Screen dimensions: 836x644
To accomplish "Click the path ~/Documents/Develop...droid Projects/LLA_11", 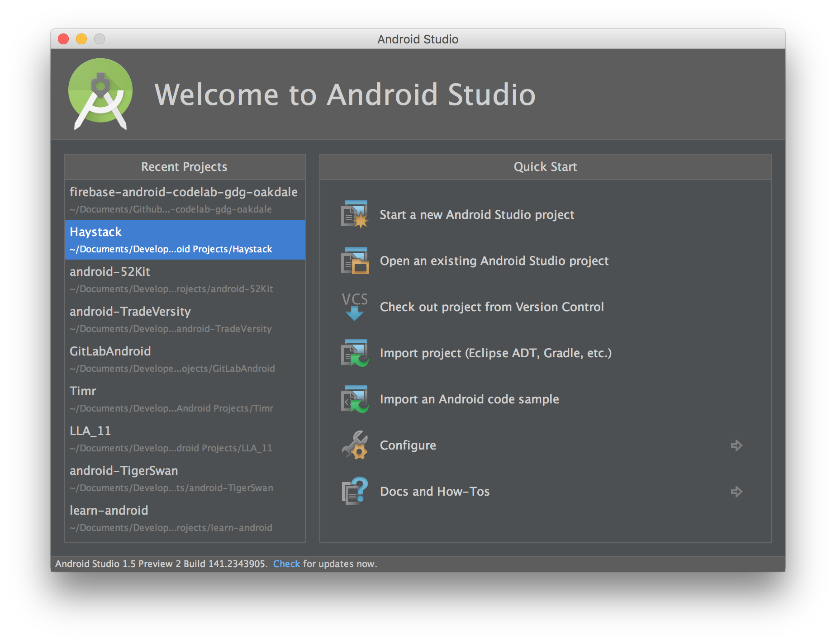I will tap(171, 448).
